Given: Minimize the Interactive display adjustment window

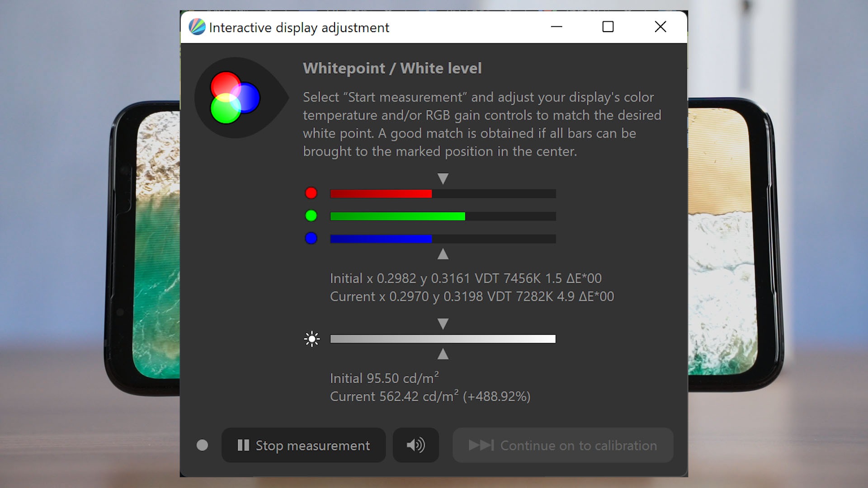Looking at the screenshot, I should [x=557, y=27].
